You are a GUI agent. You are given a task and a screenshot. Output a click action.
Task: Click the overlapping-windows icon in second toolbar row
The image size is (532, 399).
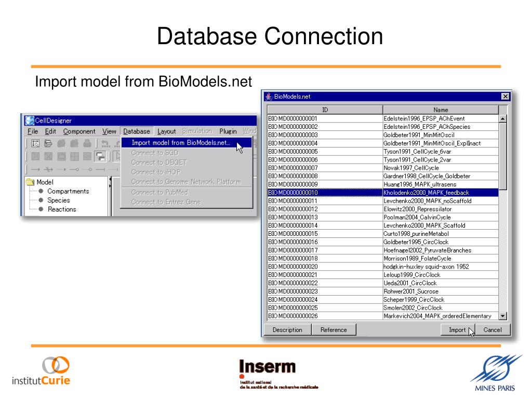tap(100, 156)
